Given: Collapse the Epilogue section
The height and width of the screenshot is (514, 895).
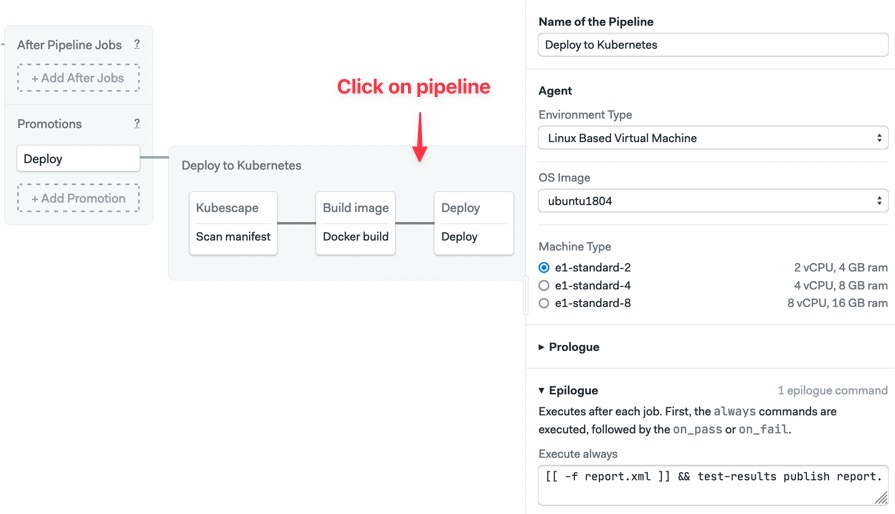Looking at the screenshot, I should click(x=569, y=391).
